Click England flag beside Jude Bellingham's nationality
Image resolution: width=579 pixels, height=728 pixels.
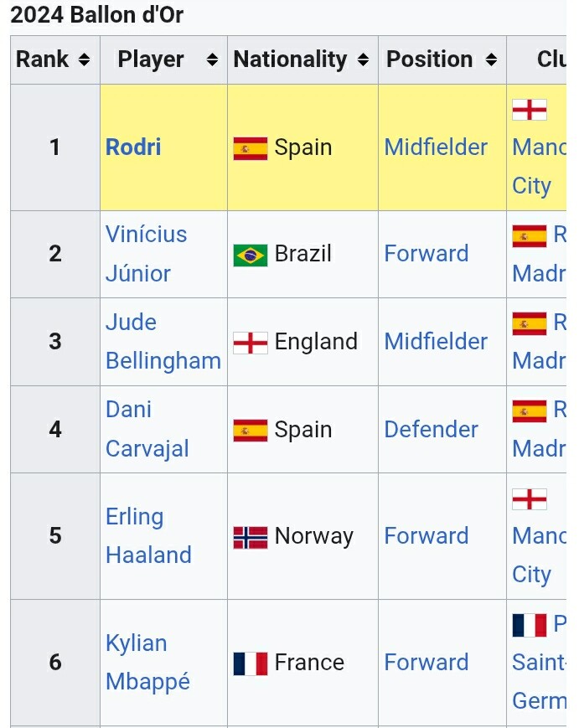coord(251,343)
